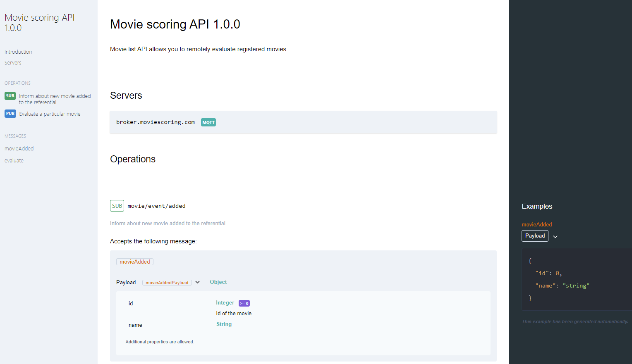The height and width of the screenshot is (364, 632).
Task: Click the broker.moviescoring.com server URL
Action: click(155, 122)
